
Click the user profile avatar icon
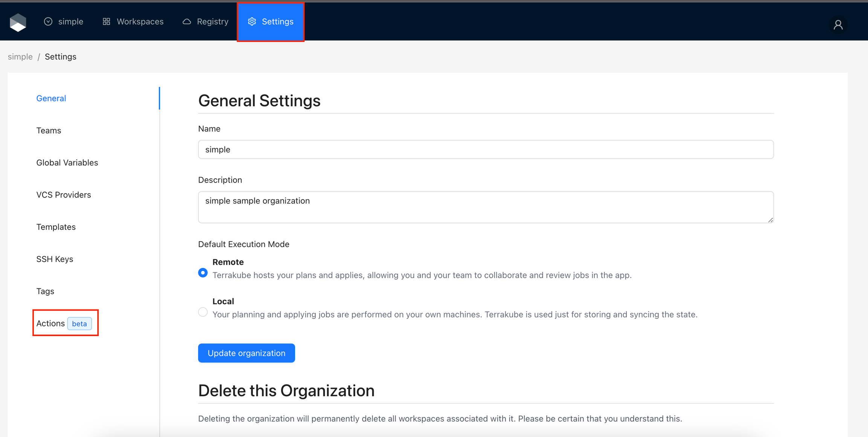coord(838,25)
